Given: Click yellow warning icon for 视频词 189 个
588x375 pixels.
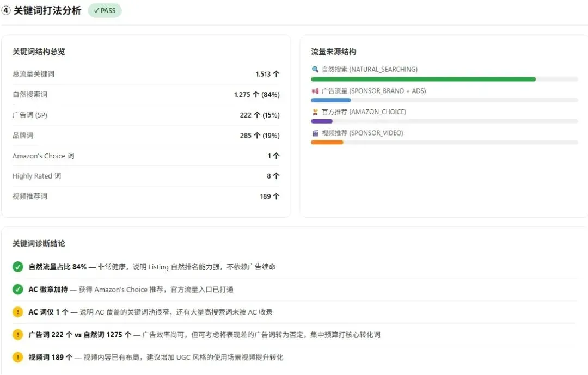Looking at the screenshot, I should 17,357.
